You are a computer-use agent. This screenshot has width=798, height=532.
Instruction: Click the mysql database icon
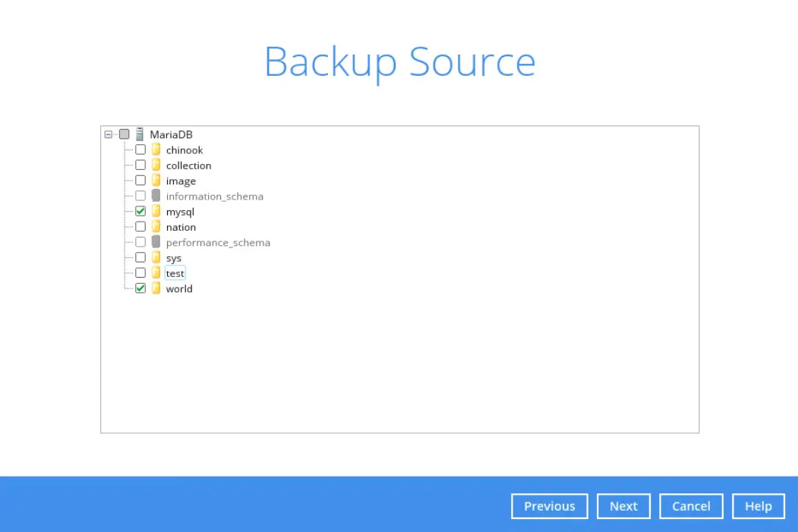(156, 211)
